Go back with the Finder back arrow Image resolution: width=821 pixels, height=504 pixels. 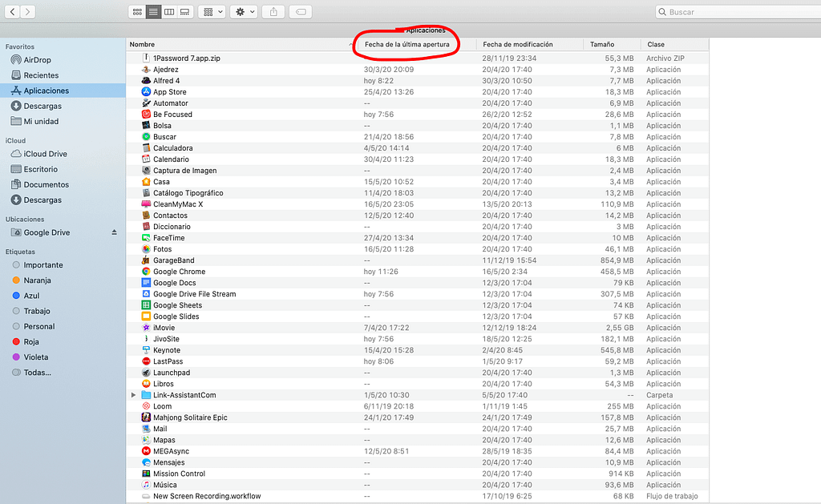coord(13,11)
